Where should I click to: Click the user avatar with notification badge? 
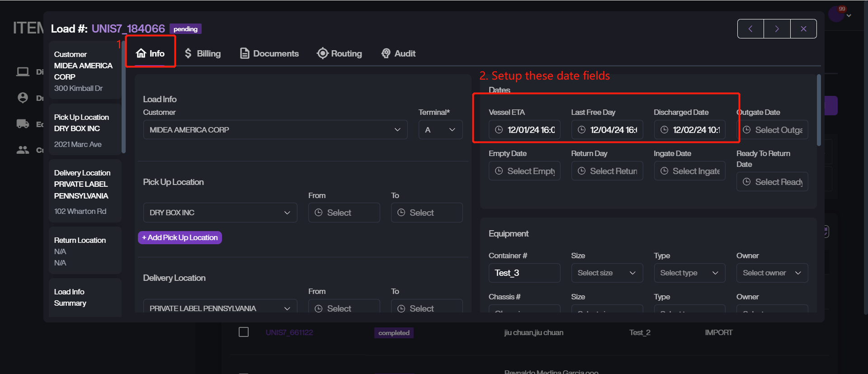(836, 14)
